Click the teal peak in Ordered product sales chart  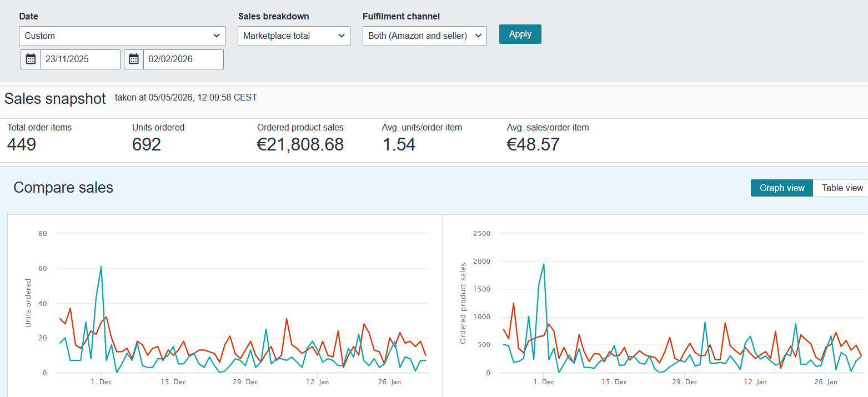pyautogui.click(x=544, y=264)
